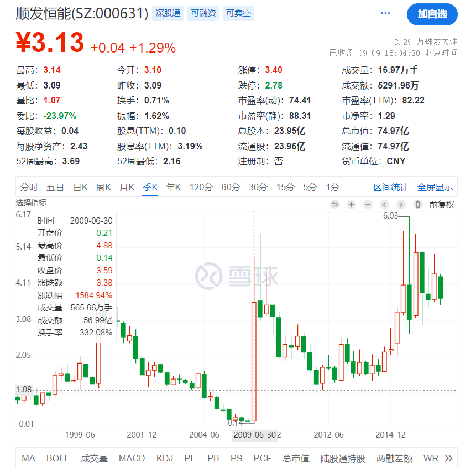Screen dimensions: 476x472
Task: Switch to the 120分 chart tab
Action: 201,187
